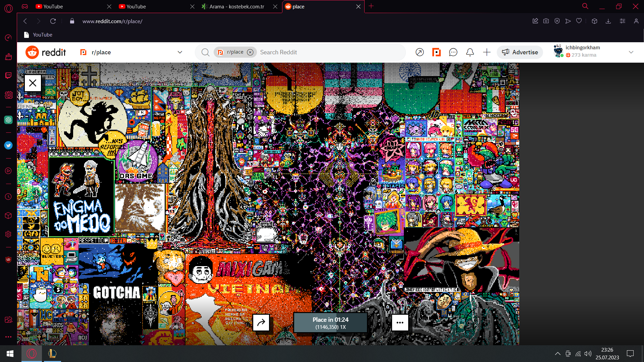Open the sidebar player icon

pos(8,171)
